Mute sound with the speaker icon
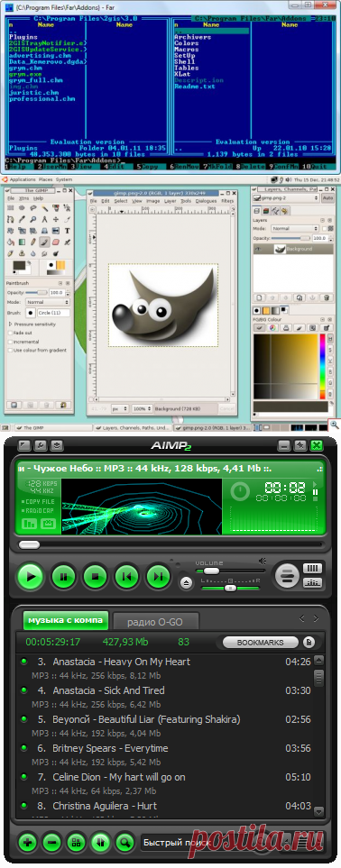Image resolution: width=341 pixels, height=868 pixels. pos(263,561)
